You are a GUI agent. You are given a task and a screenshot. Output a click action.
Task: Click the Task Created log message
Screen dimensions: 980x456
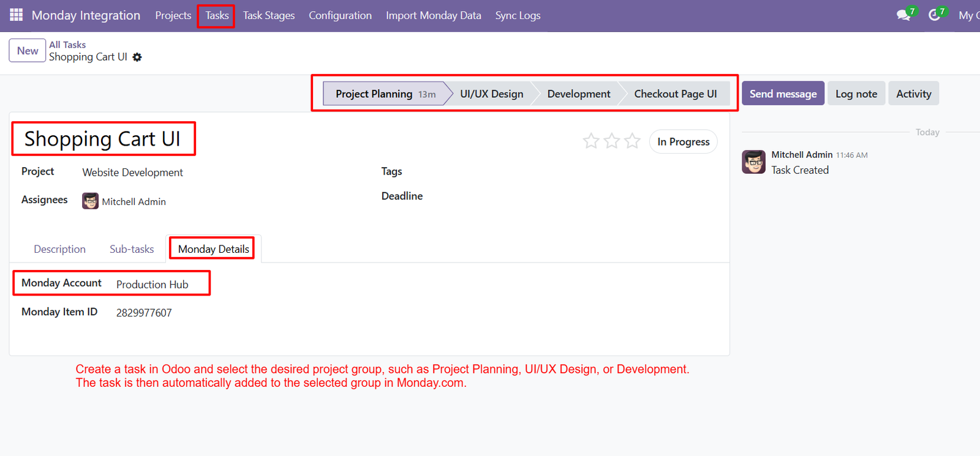tap(800, 170)
